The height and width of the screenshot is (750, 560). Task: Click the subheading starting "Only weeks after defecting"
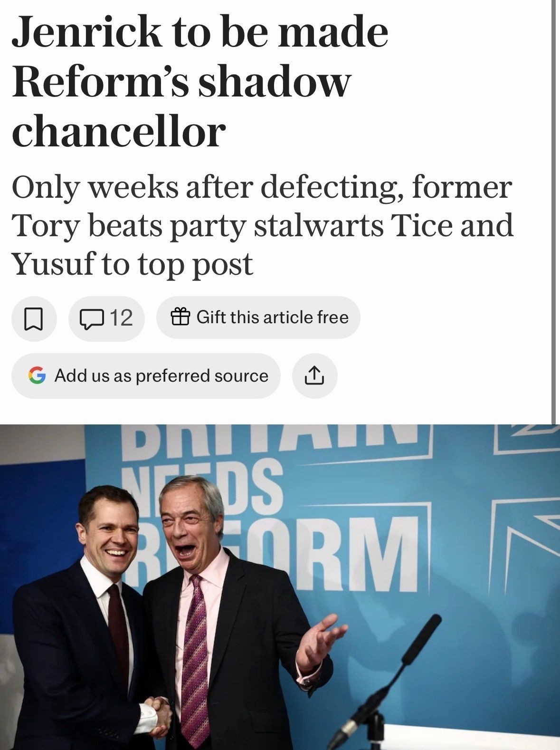(x=262, y=187)
